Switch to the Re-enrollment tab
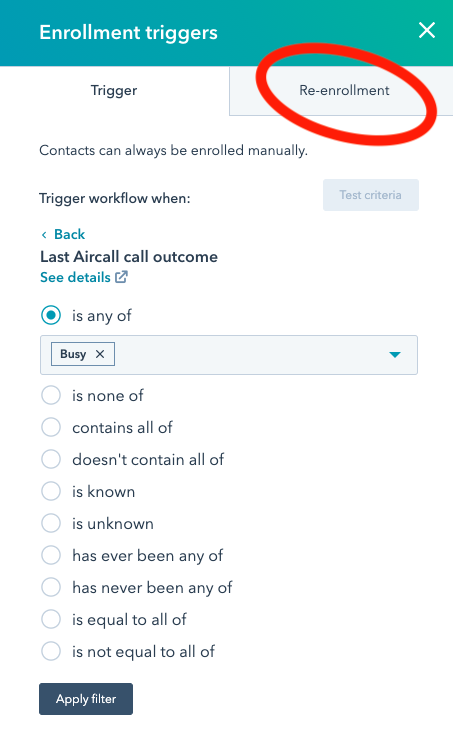The image size is (453, 736). click(344, 90)
